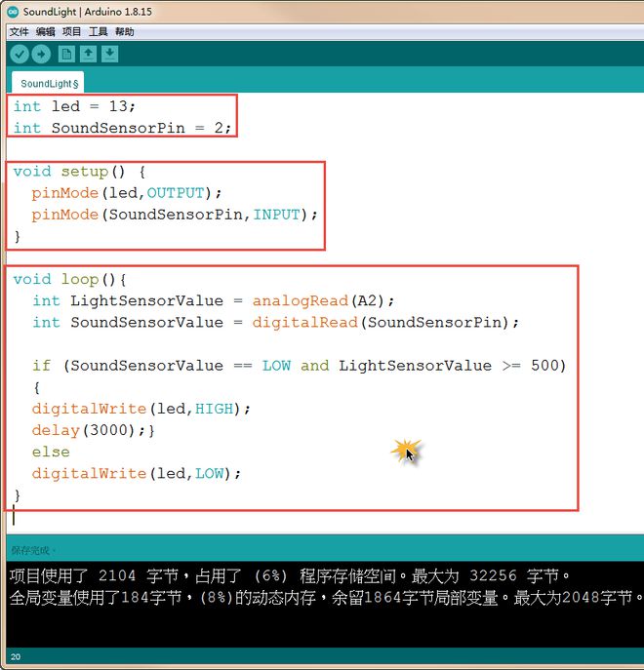Open the 项目 (Sketch) menu
The image size is (644, 670).
pyautogui.click(x=71, y=31)
